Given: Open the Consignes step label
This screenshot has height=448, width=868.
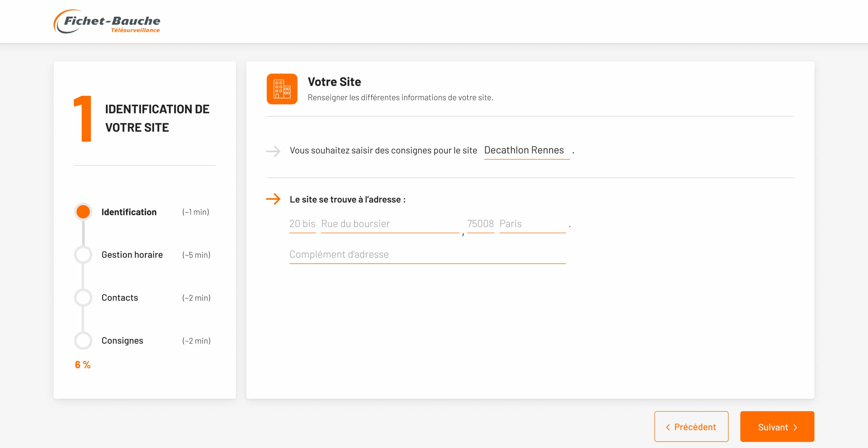Looking at the screenshot, I should (122, 341).
